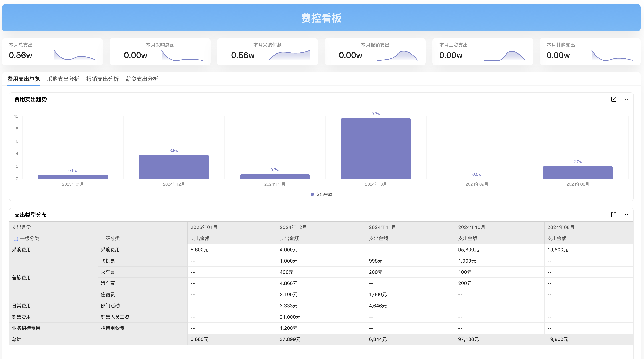Click the 支出类型分布 panel title
This screenshot has height=359, width=644.
[31, 215]
